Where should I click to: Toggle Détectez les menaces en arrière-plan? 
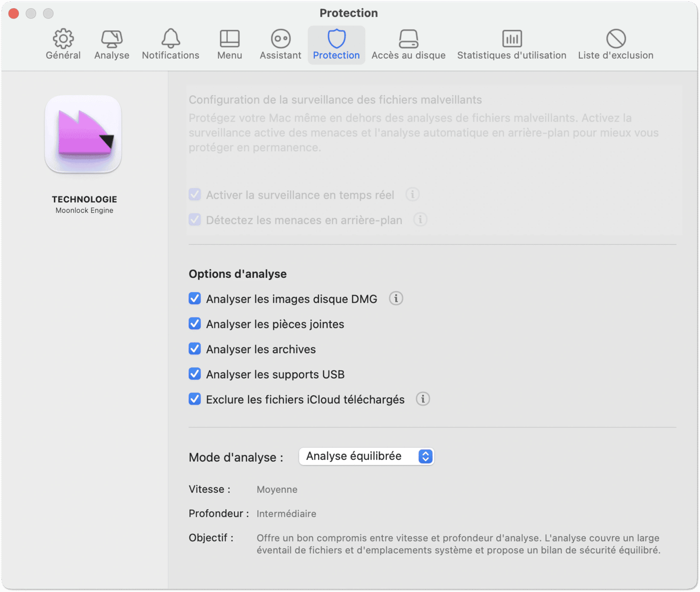(x=194, y=219)
